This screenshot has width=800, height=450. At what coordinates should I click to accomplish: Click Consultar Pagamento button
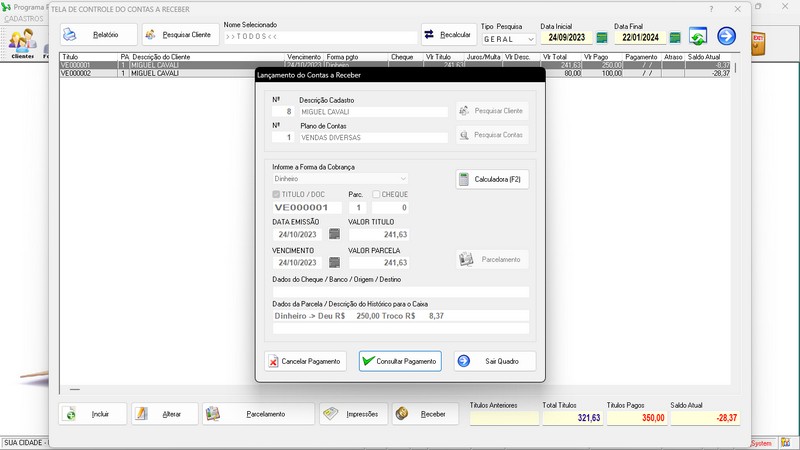[x=400, y=361]
